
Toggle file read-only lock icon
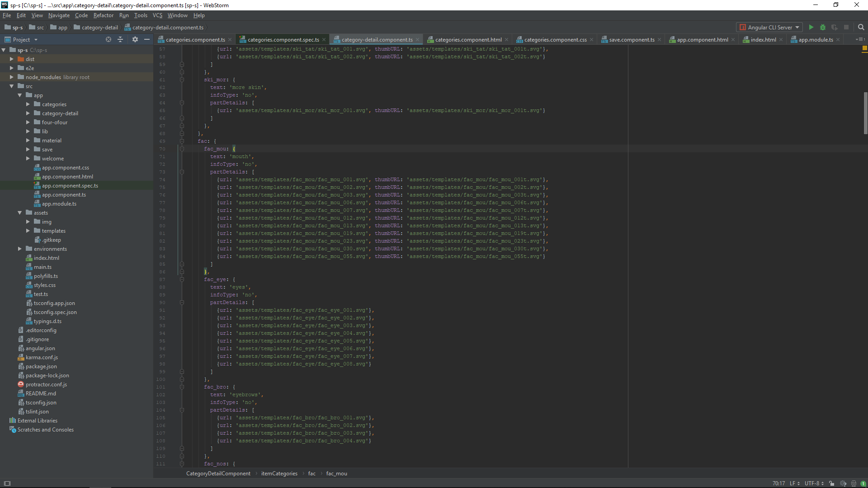[x=832, y=483]
